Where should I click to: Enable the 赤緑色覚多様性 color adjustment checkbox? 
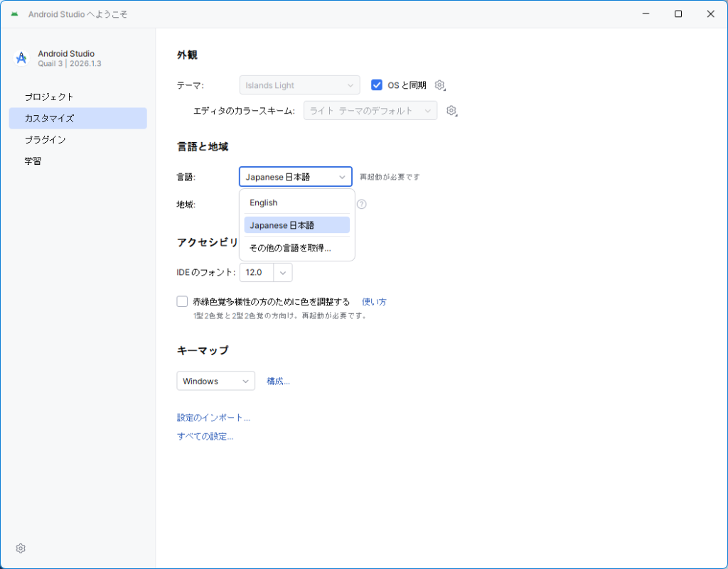coord(182,301)
